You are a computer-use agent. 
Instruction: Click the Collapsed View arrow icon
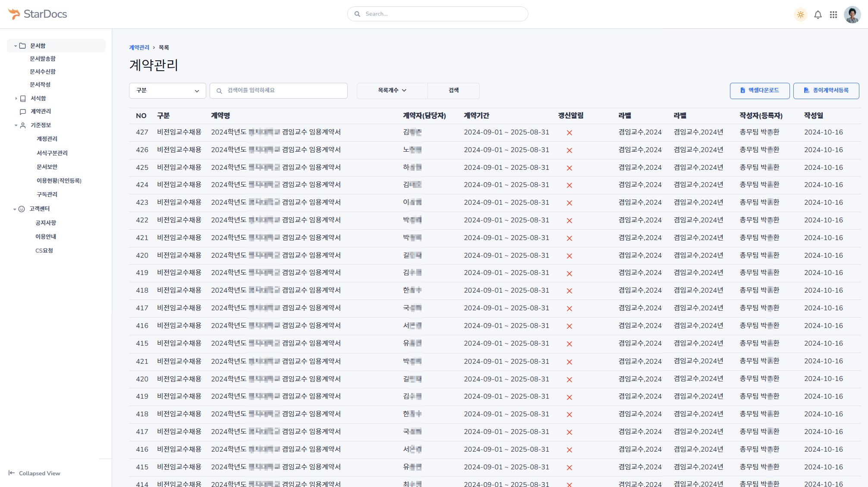tap(12, 473)
